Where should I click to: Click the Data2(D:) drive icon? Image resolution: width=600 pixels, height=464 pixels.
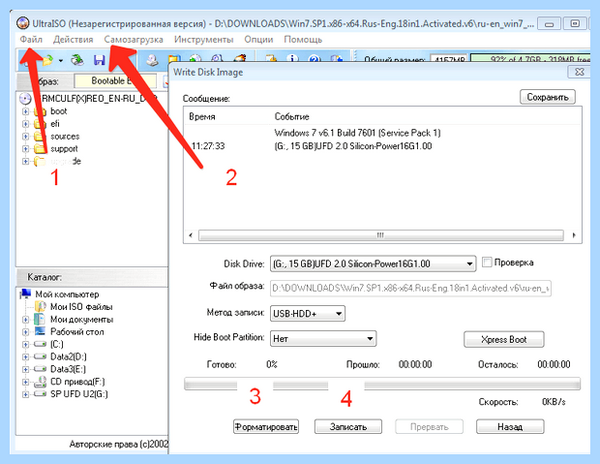40,357
